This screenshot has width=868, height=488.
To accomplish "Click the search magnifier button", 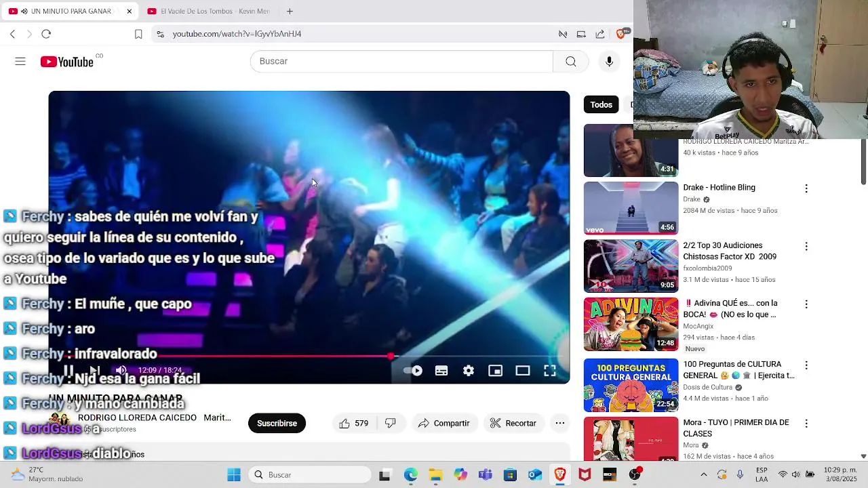I will pos(571,62).
